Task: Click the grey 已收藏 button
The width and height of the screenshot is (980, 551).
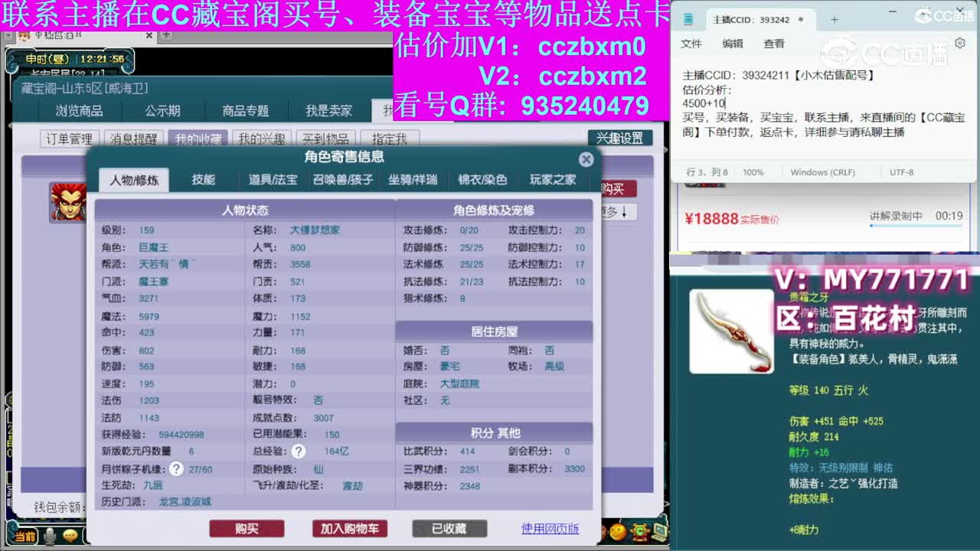Action: [x=449, y=528]
